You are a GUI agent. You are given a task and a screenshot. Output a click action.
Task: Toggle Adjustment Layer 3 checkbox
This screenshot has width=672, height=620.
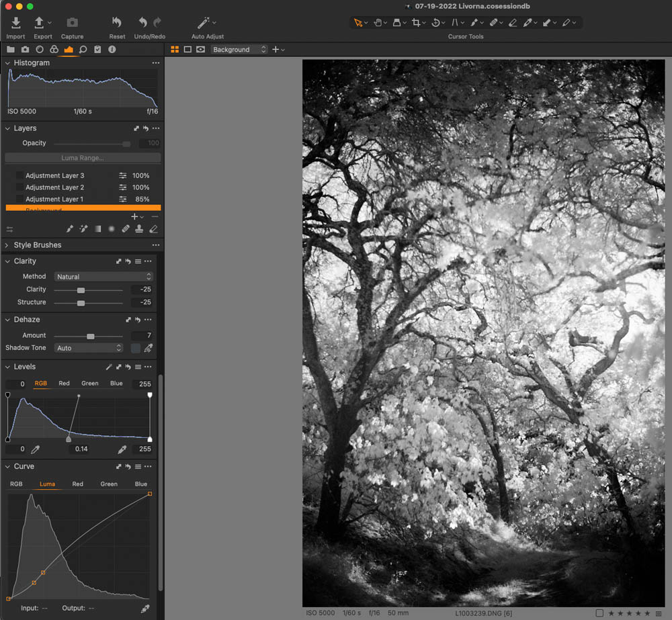point(19,175)
